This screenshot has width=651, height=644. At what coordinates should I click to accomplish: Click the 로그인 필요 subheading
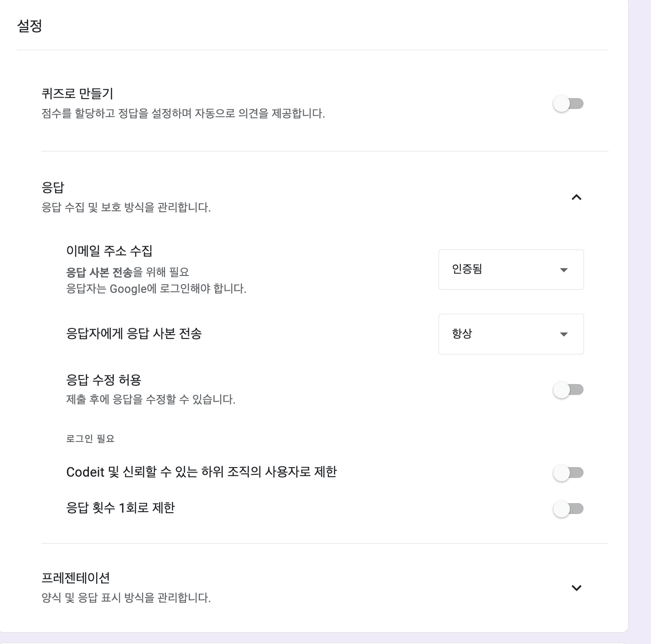coord(90,439)
